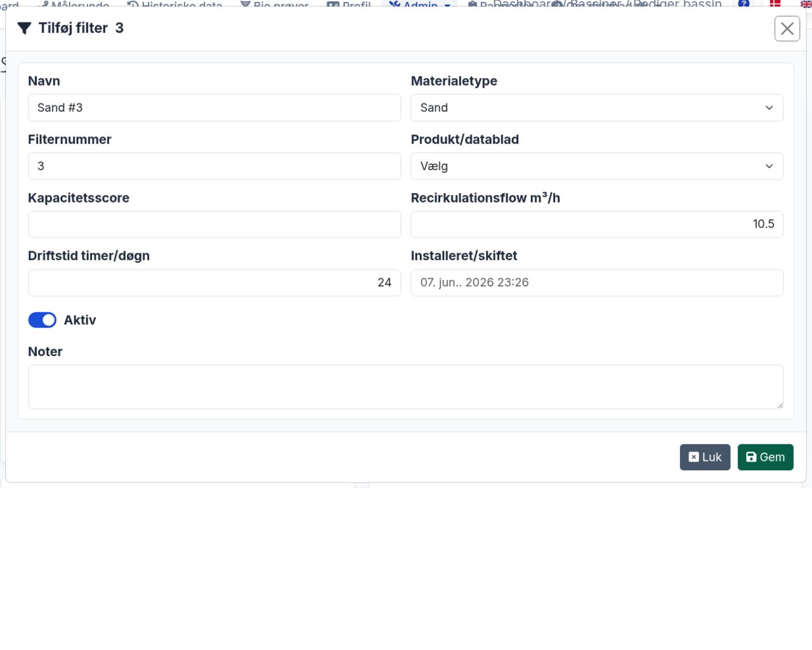Click the Filternummer input field
Image resolution: width=812 pixels, height=650 pixels.
[214, 166]
